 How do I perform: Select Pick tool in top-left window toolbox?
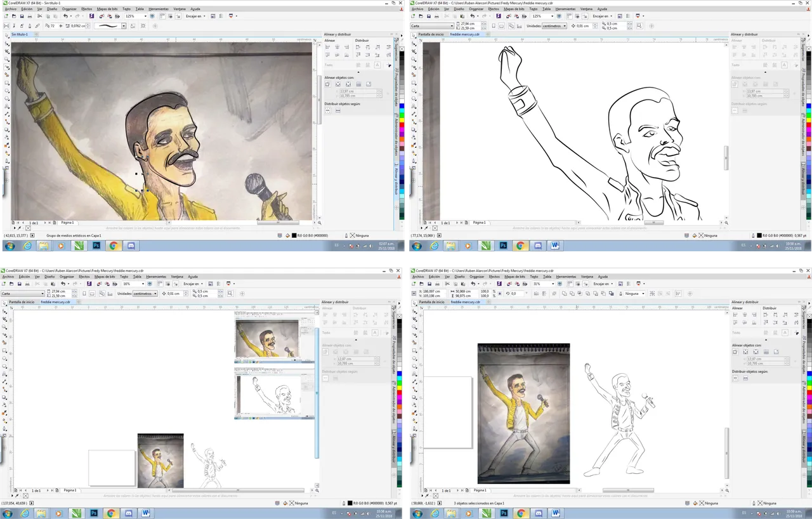(x=7, y=36)
